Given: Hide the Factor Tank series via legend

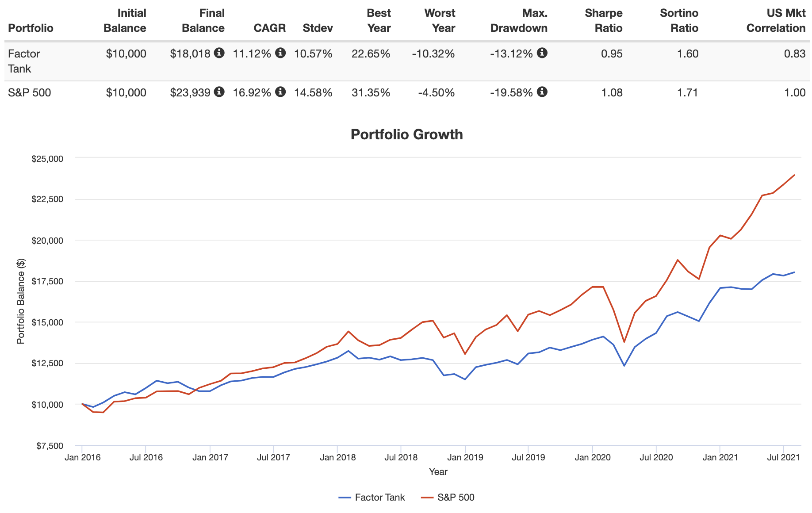Looking at the screenshot, I should click(x=379, y=497).
